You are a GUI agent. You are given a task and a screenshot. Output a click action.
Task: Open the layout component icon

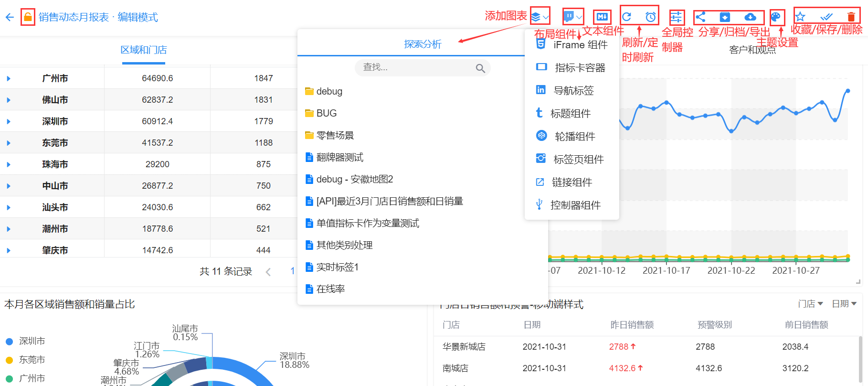coord(569,17)
